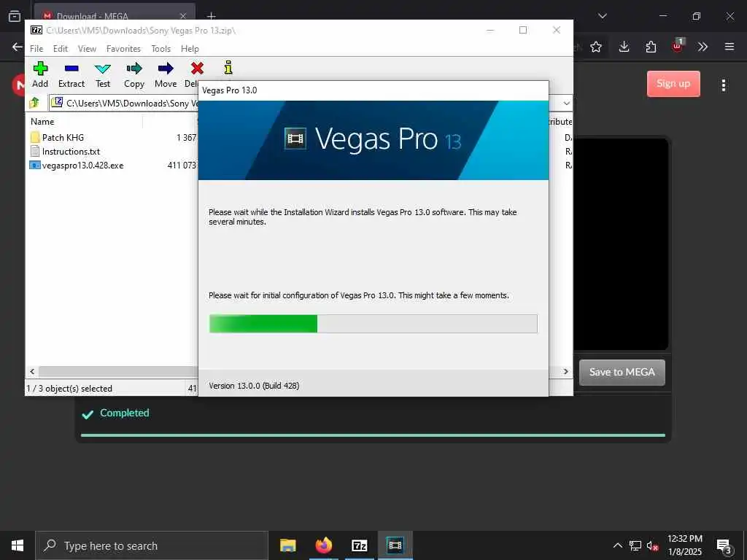Open the 7-Zip Tools menu
This screenshot has width=747, height=560.
pos(160,49)
